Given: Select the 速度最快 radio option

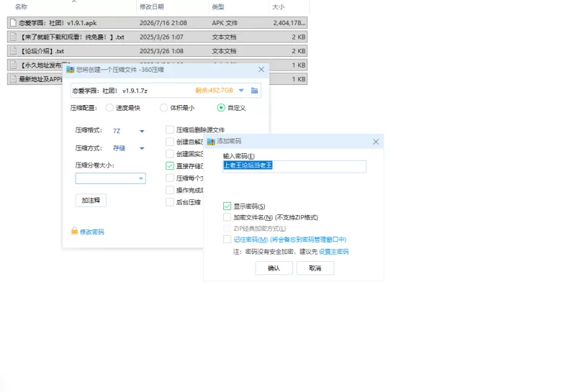Looking at the screenshot, I should (x=109, y=108).
